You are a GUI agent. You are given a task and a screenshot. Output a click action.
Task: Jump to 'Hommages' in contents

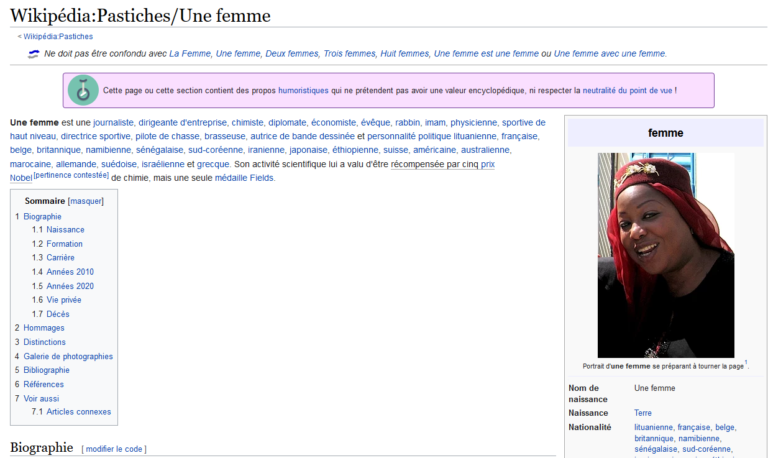pyautogui.click(x=44, y=328)
